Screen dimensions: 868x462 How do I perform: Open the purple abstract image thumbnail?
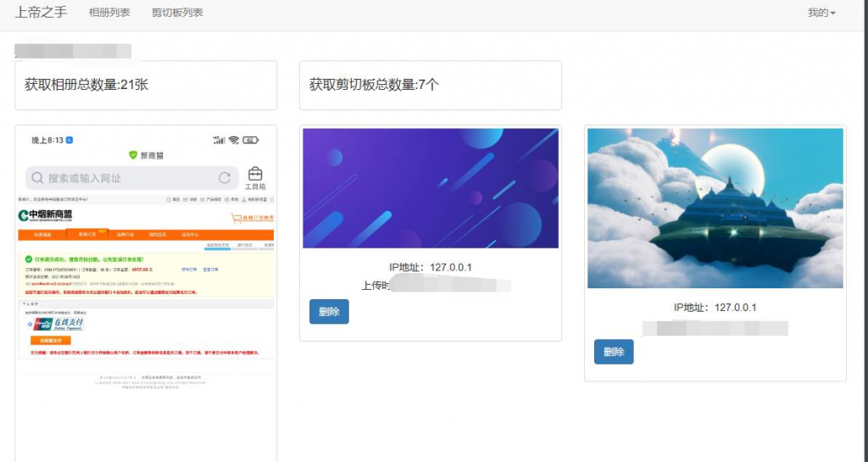[431, 188]
